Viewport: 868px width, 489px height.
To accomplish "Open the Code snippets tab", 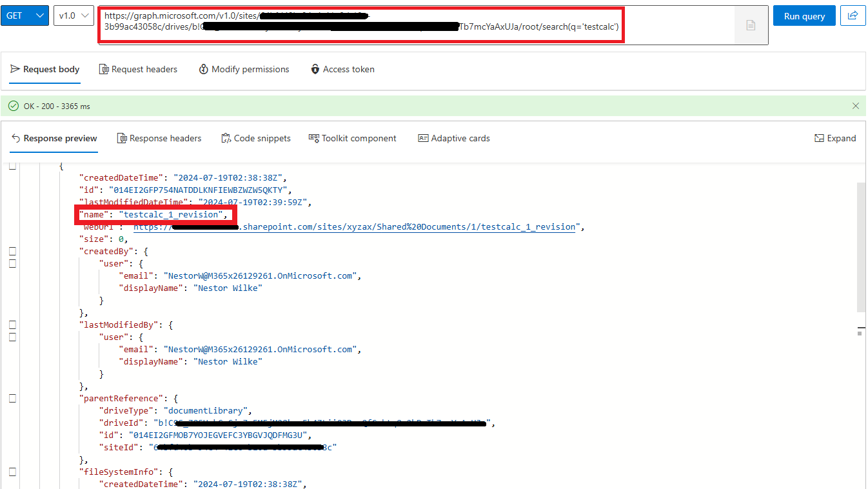I will 256,138.
